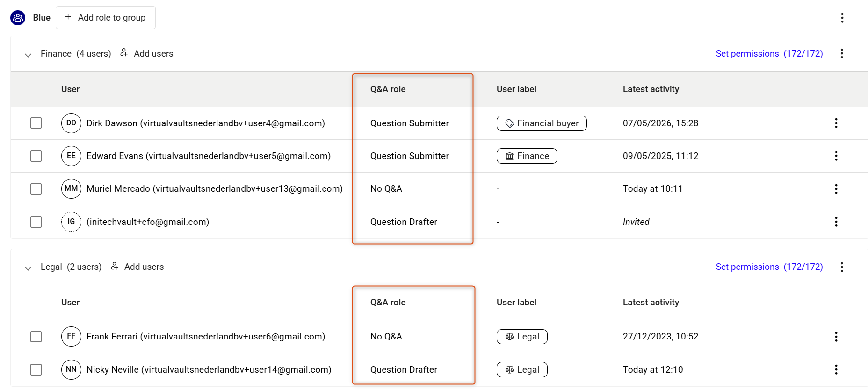Click Dirk Dawson's Question Submitter role
The height and width of the screenshot is (390, 868).
click(x=410, y=123)
